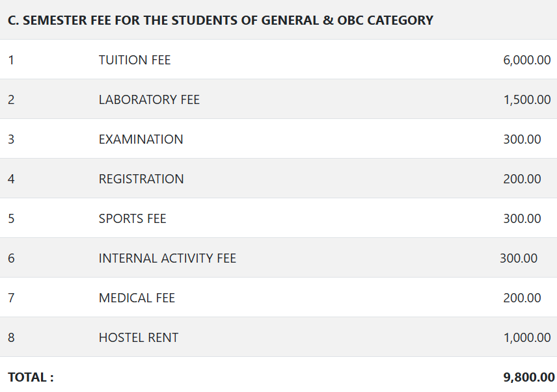Select the TUITION FEE label

click(135, 60)
